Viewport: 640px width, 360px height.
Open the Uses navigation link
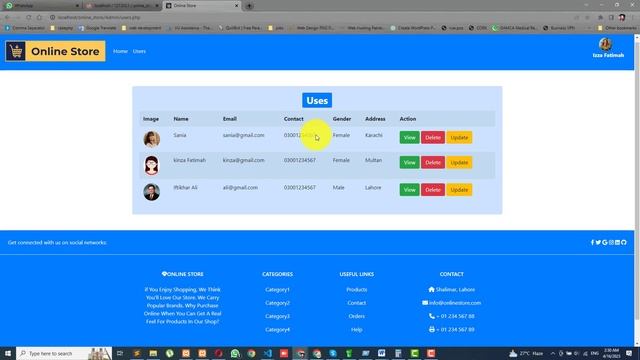coord(139,51)
